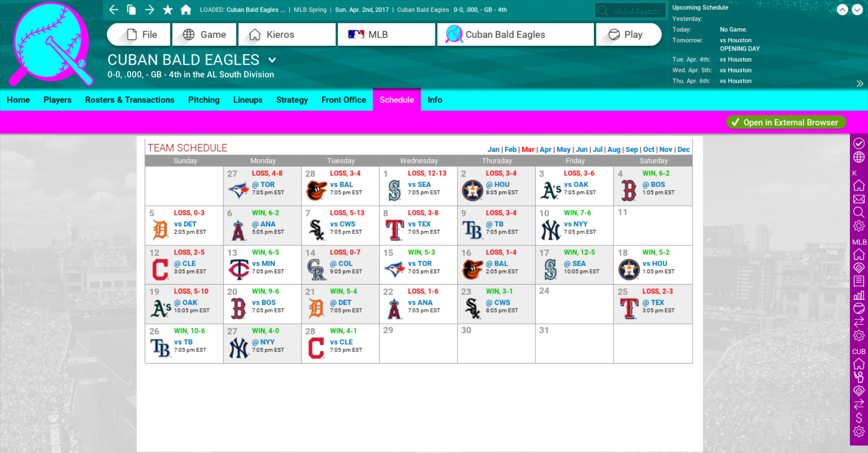Click the vs NYY opponent link
The image size is (868, 453).
click(x=576, y=224)
